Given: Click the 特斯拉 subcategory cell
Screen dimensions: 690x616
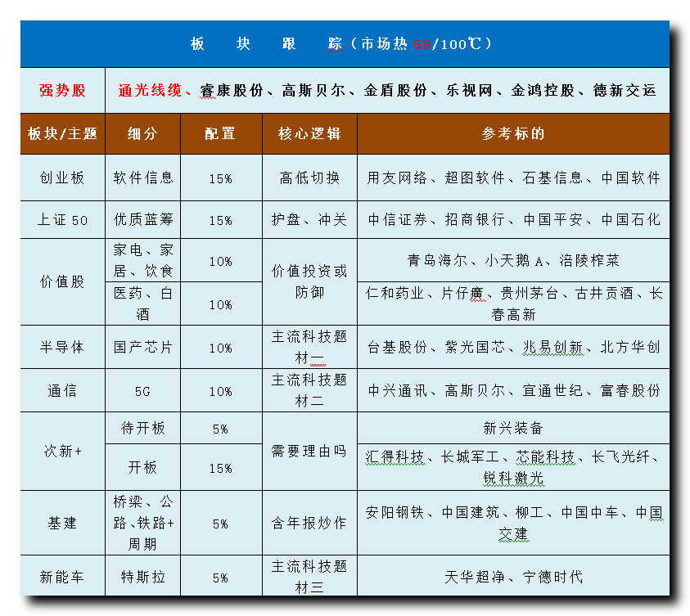Looking at the screenshot, I should pyautogui.click(x=143, y=577).
